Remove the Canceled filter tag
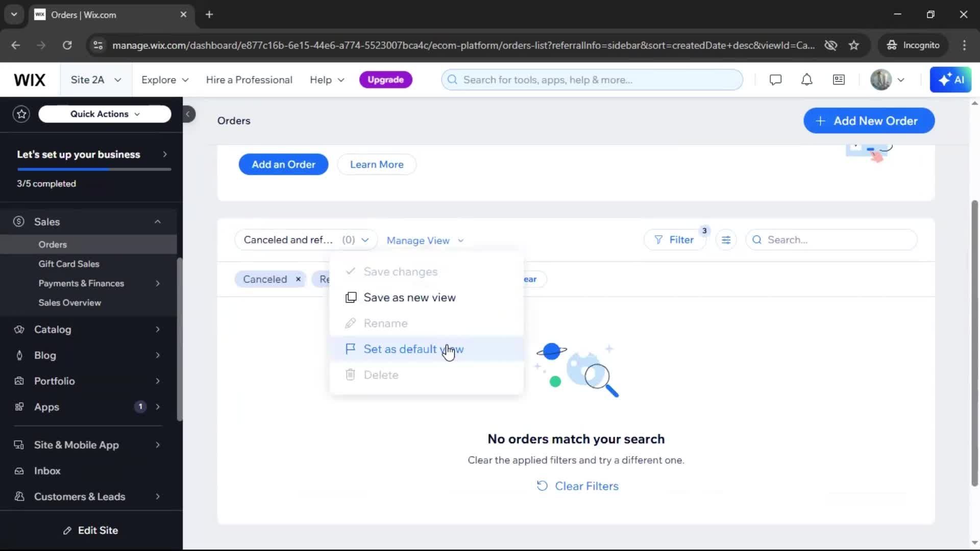 click(x=298, y=279)
